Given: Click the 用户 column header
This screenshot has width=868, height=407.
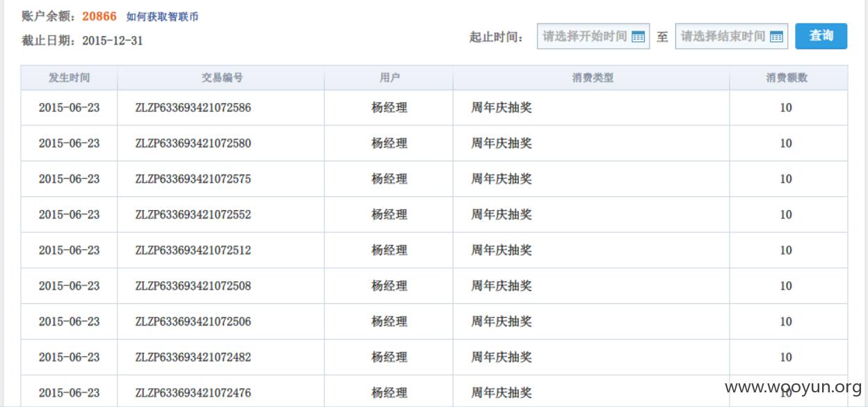Looking at the screenshot, I should [389, 78].
